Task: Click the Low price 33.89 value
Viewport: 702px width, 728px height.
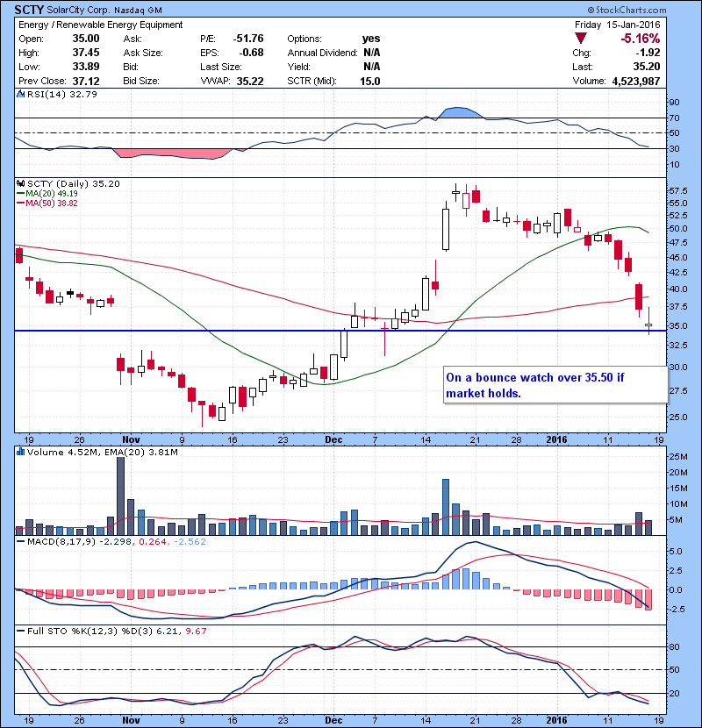Action: (x=86, y=67)
